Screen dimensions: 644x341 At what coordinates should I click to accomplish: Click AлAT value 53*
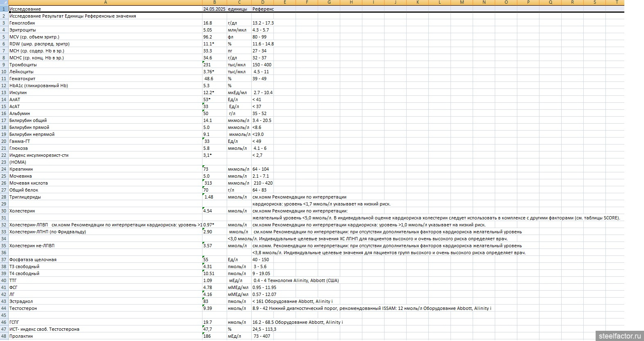214,99
